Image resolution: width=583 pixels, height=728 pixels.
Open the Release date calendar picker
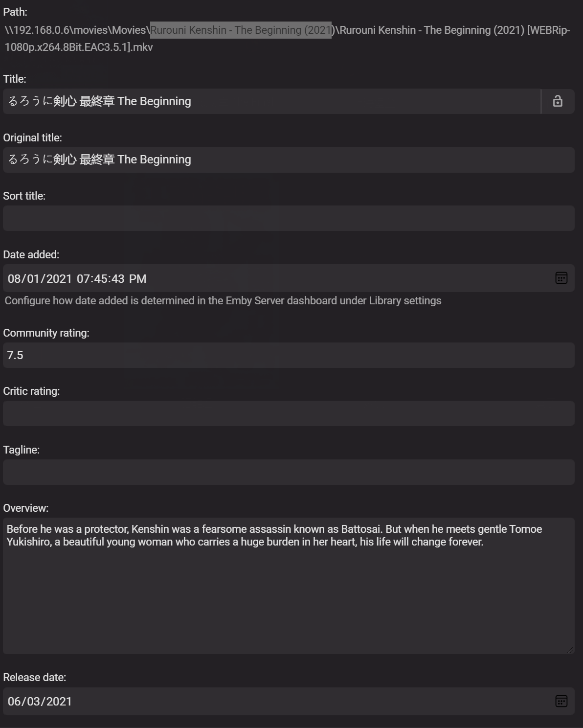[561, 701]
